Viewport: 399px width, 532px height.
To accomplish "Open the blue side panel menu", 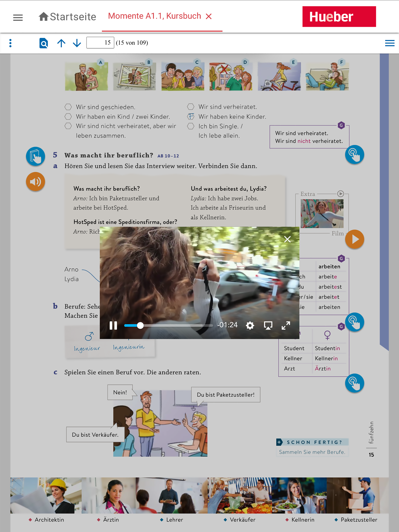I will [x=390, y=43].
